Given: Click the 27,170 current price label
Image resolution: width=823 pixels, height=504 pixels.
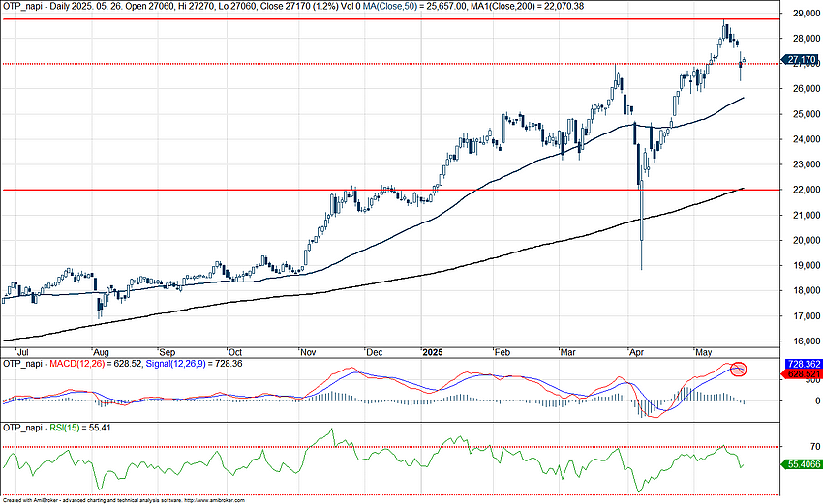Looking at the screenshot, I should 801,60.
